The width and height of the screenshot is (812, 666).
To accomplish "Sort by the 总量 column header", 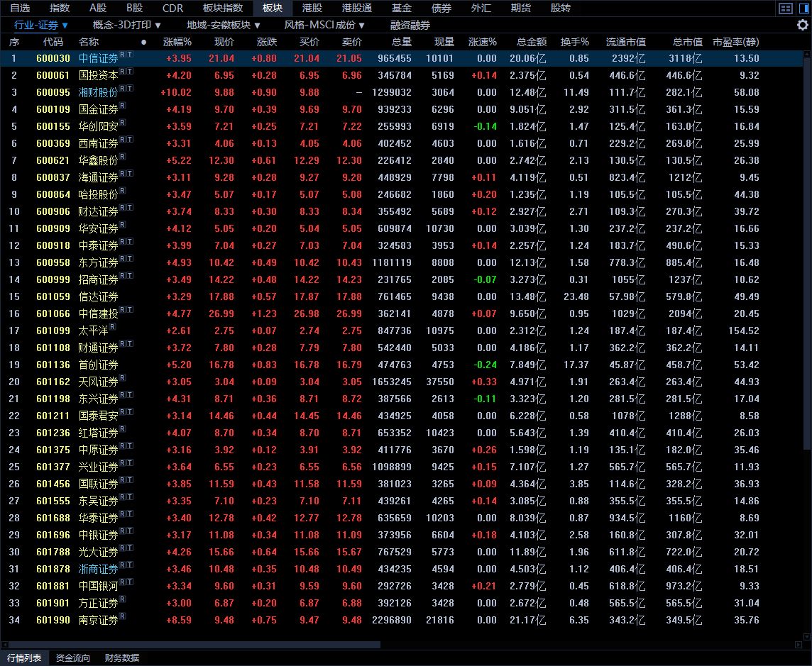I will coord(401,42).
